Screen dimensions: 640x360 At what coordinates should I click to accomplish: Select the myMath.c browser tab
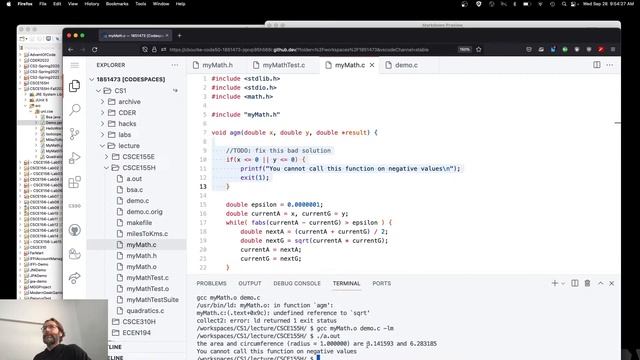pyautogui.click(x=135, y=36)
